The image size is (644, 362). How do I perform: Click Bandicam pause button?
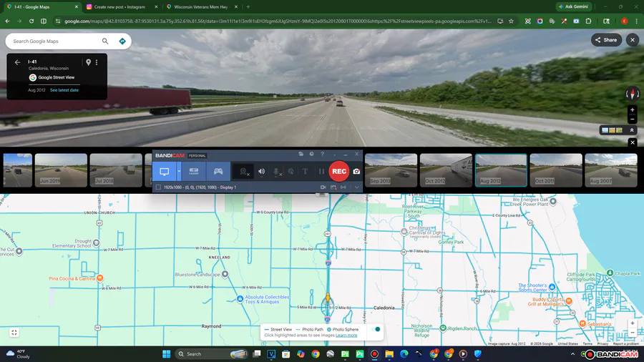[x=321, y=172]
